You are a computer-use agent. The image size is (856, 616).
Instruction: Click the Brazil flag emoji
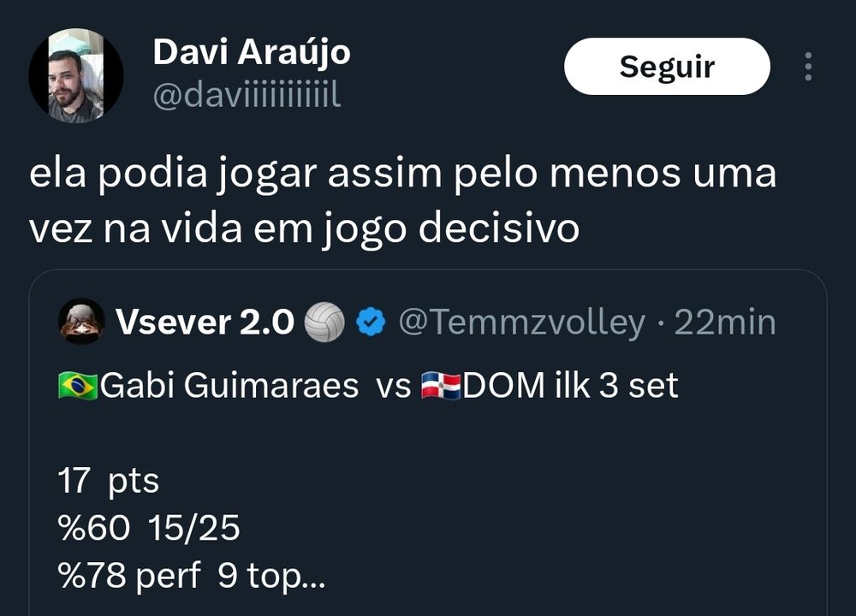coord(78,386)
